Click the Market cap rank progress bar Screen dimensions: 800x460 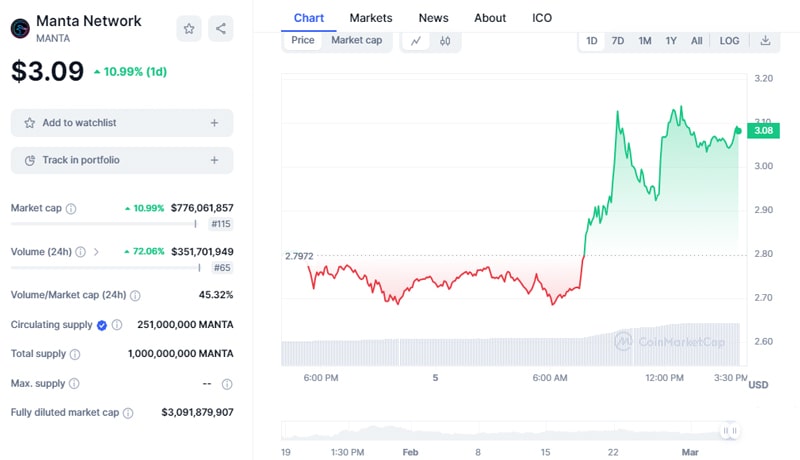click(x=104, y=224)
